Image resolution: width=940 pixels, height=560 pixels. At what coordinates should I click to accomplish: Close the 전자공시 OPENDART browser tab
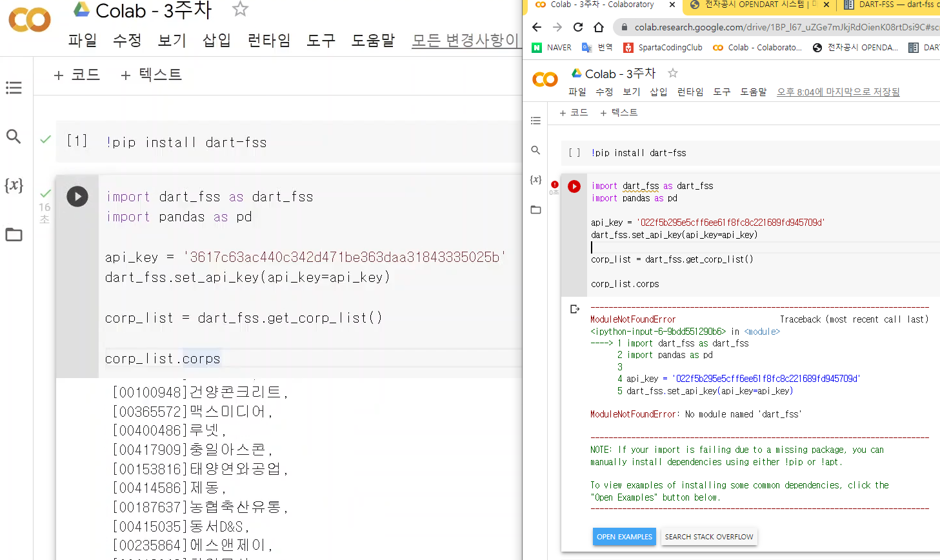826,5
